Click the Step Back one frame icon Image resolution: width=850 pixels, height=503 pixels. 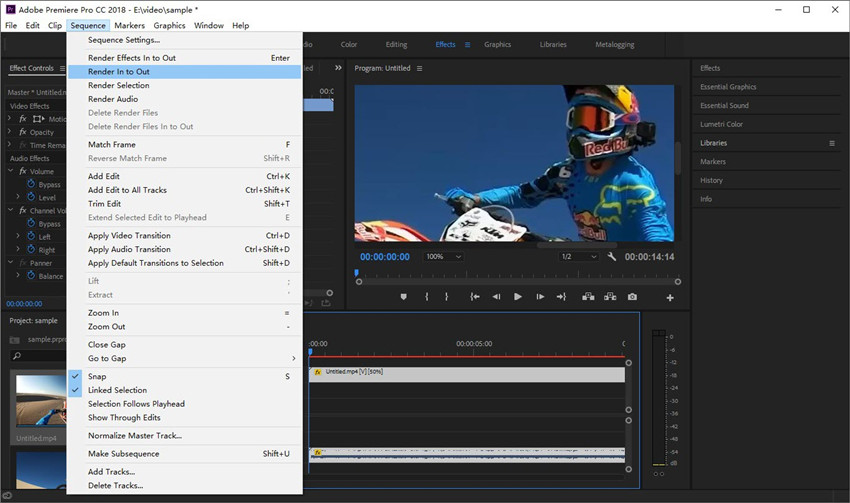coord(496,297)
